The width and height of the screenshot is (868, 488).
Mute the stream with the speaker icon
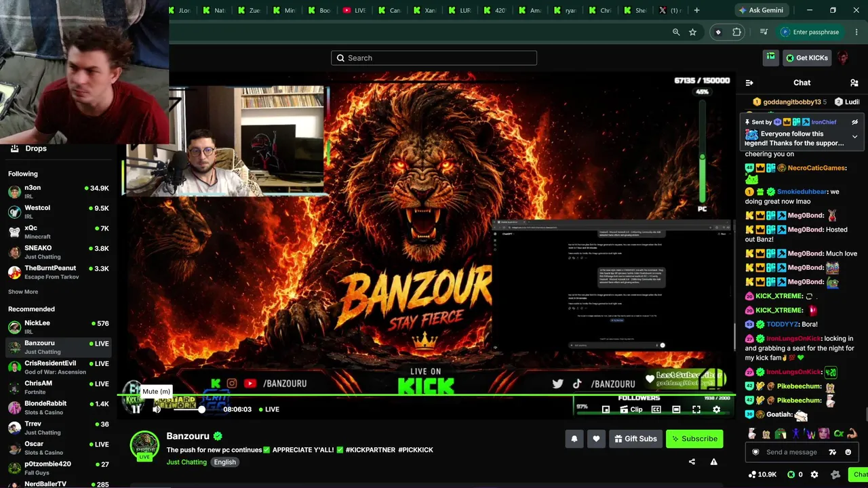[157, 409]
